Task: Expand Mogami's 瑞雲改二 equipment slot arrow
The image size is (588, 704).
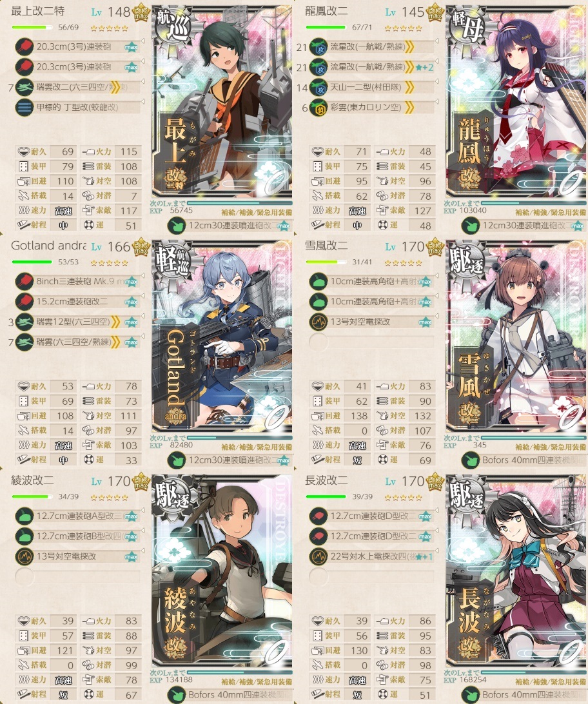Action: 142,83
